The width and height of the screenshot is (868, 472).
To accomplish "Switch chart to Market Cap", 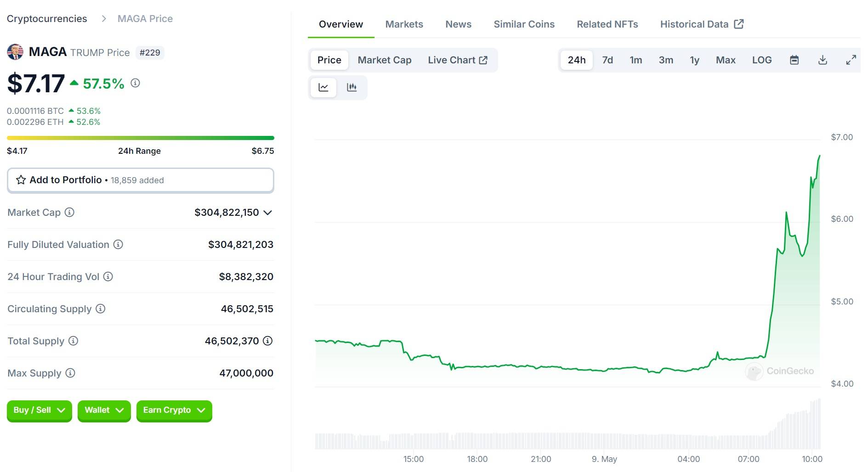I will pyautogui.click(x=385, y=60).
